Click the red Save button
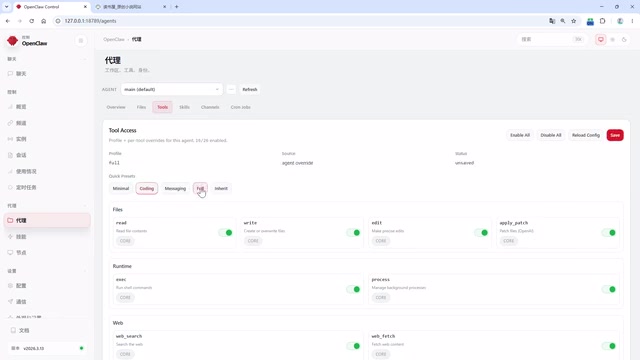The width and height of the screenshot is (640, 360). (x=615, y=135)
